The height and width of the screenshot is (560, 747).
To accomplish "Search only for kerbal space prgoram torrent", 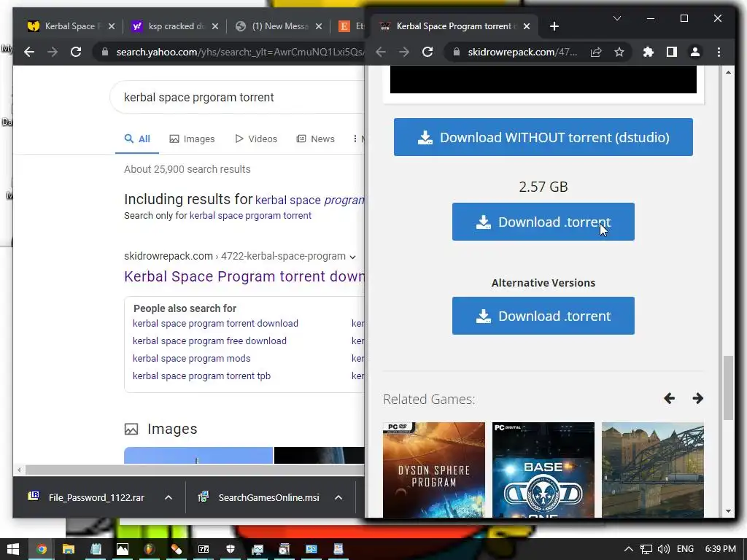I will pyautogui.click(x=250, y=216).
